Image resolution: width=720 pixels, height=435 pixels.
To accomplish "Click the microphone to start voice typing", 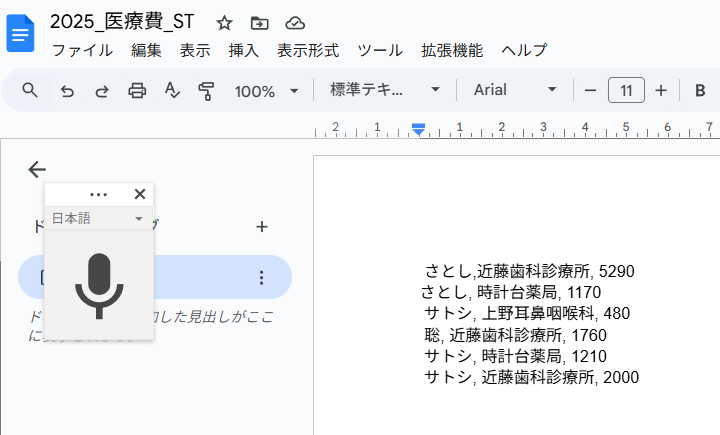I will pos(99,286).
